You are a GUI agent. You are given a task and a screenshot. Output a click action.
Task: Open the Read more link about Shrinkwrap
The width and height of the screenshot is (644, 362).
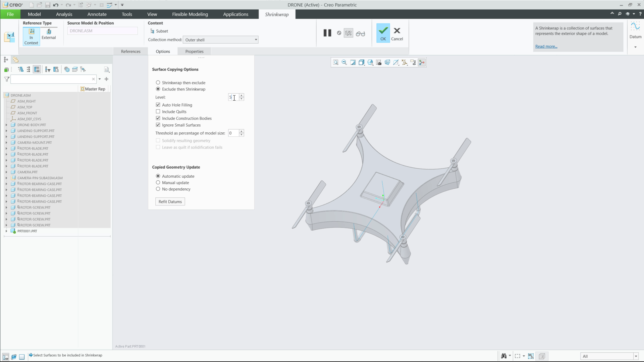(545, 46)
